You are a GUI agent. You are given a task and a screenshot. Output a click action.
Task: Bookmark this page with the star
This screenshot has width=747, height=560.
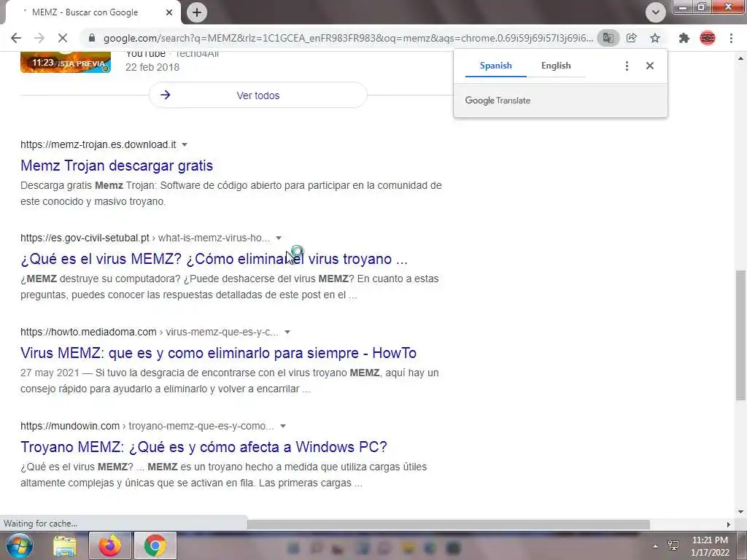point(655,38)
